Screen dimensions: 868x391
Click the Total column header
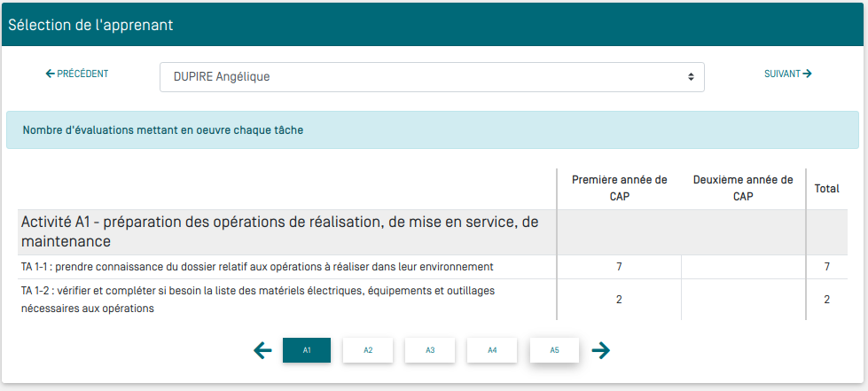click(x=826, y=189)
